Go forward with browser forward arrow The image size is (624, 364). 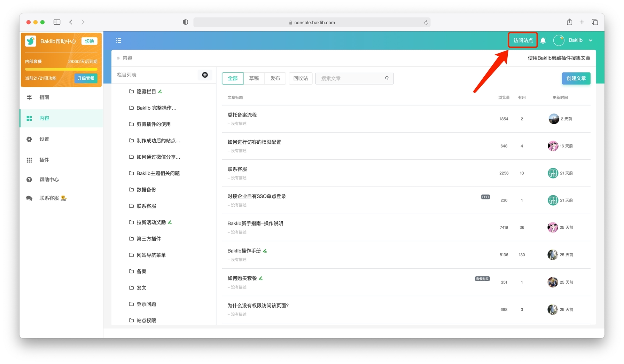(x=83, y=22)
